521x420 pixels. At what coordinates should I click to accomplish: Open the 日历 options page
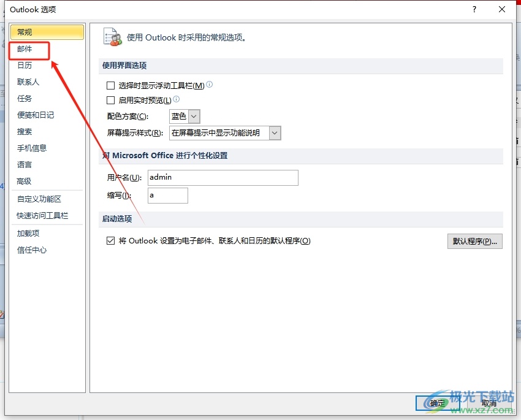(25, 66)
